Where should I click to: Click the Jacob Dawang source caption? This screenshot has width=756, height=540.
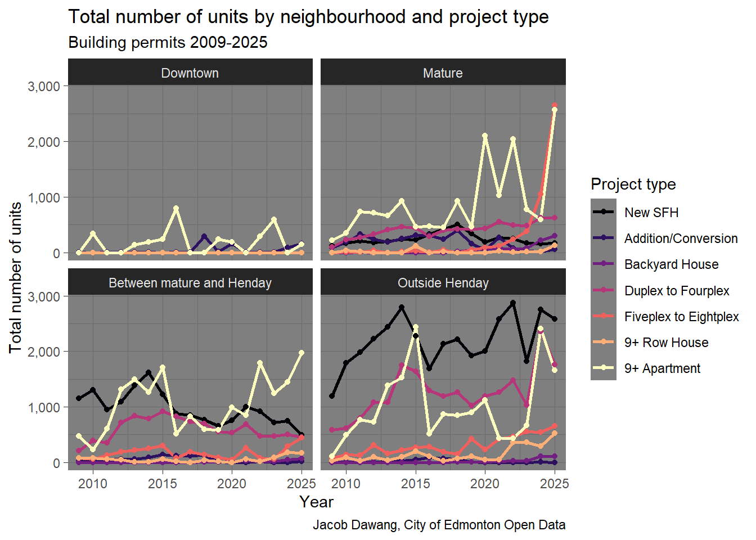coord(439,525)
